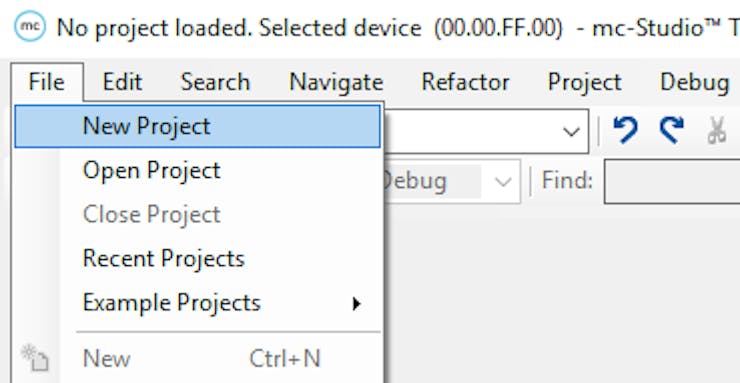Image resolution: width=740 pixels, height=383 pixels.
Task: Select New Project from File menu
Action: 197,126
